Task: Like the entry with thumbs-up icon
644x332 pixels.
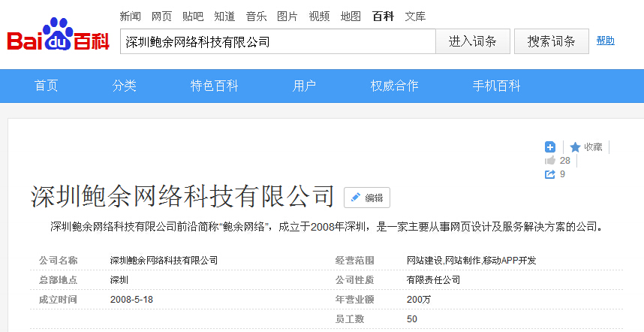Action: (550, 160)
